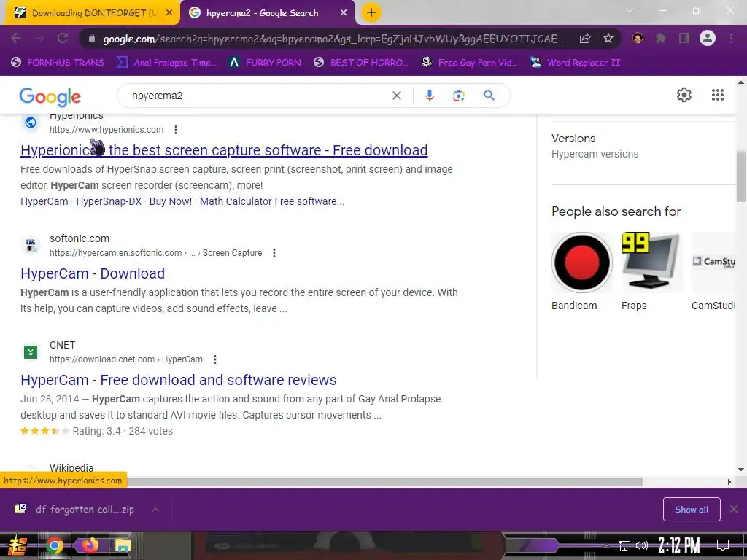Click the softonic site favicon
Screen dimensions: 747x560
click(31, 246)
